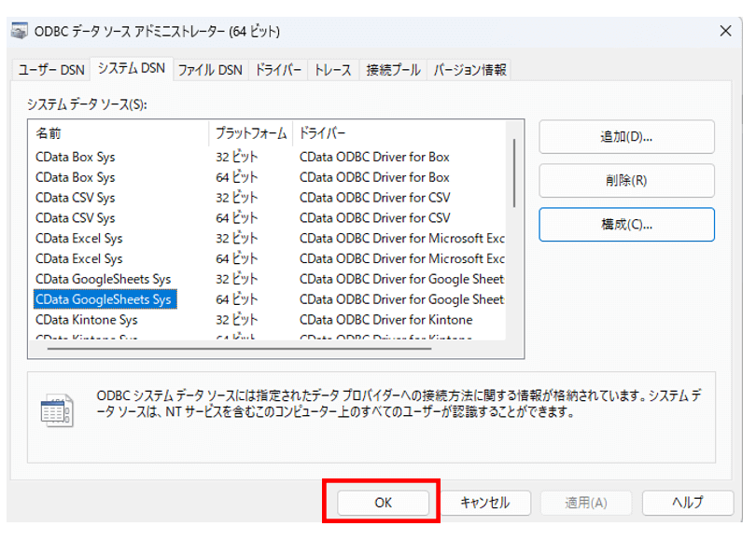Open the ファイル DSN tab
This screenshot has width=756, height=540.
coord(210,70)
